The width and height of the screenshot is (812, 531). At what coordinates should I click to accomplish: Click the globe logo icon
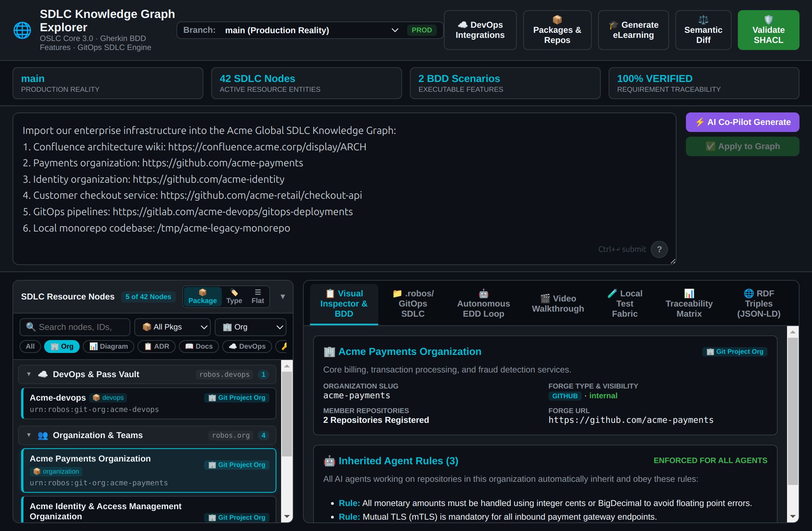22,30
